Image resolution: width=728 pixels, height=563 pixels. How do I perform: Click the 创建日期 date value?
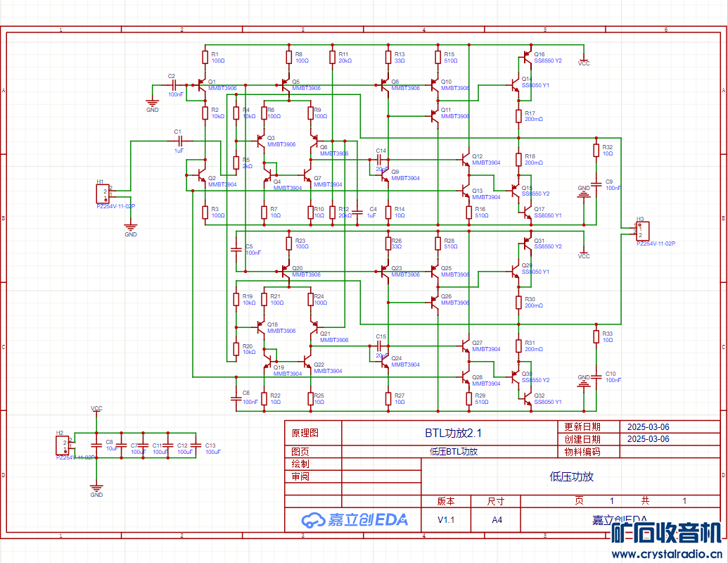coord(648,439)
